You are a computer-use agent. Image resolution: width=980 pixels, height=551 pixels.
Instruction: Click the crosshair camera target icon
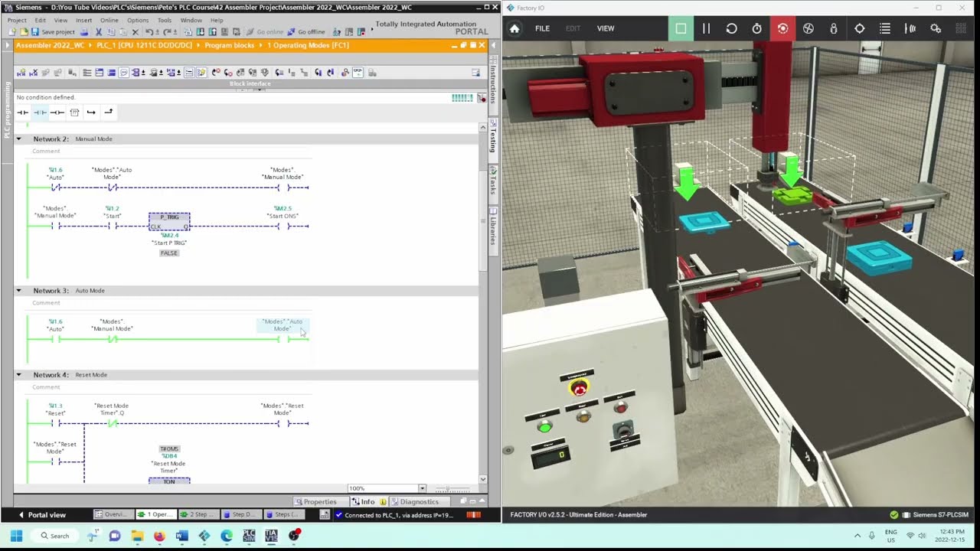pos(859,28)
